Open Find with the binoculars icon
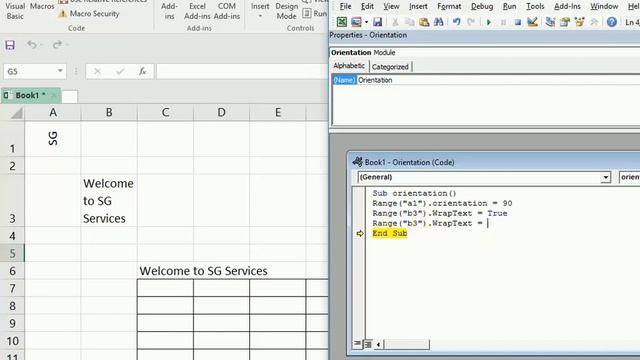 (439, 22)
